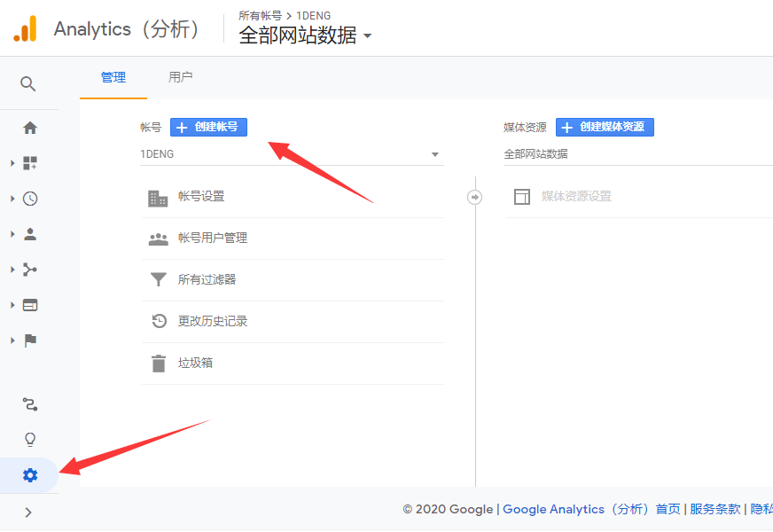Open the Attribution paths icon
Viewport: 773px width, 532px height.
tap(29, 403)
